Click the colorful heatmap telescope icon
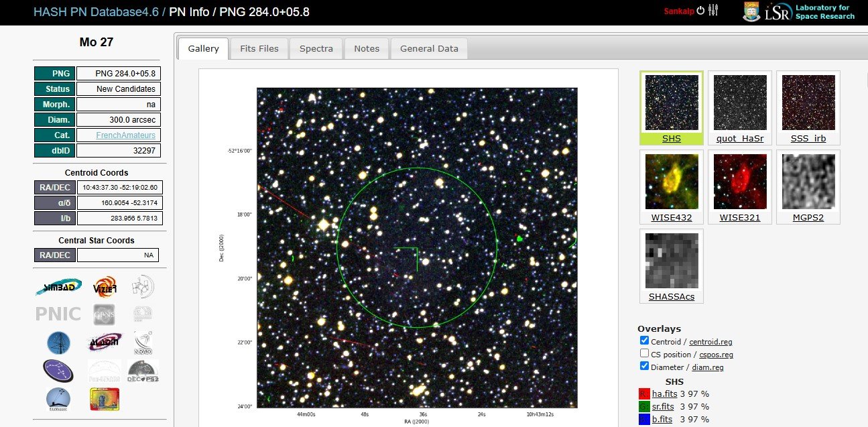This screenshot has height=427, width=868. [x=104, y=398]
